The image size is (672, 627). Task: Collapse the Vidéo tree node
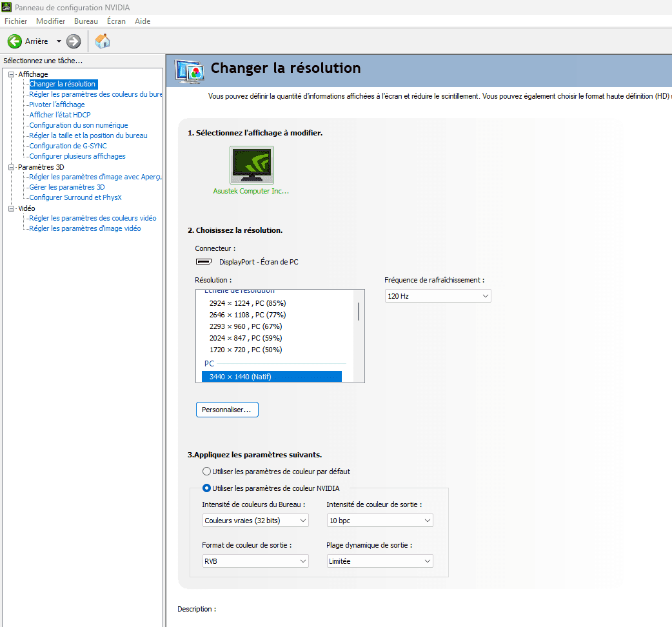click(11, 208)
